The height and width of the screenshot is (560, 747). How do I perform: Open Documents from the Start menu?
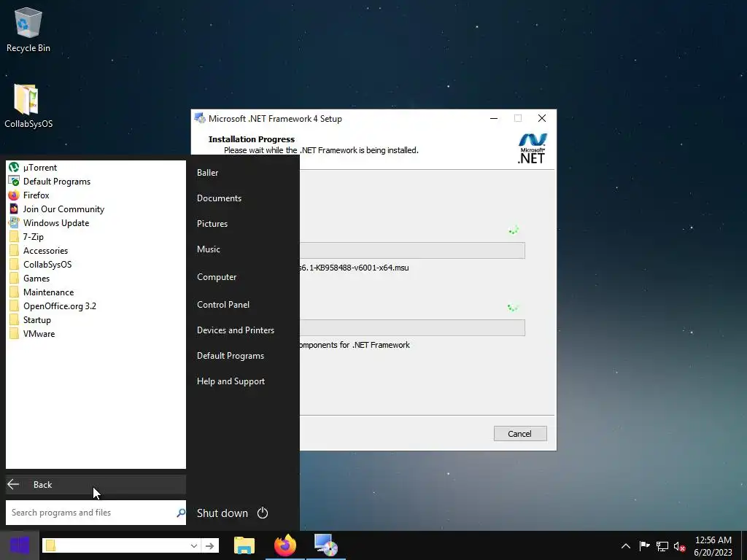click(219, 198)
